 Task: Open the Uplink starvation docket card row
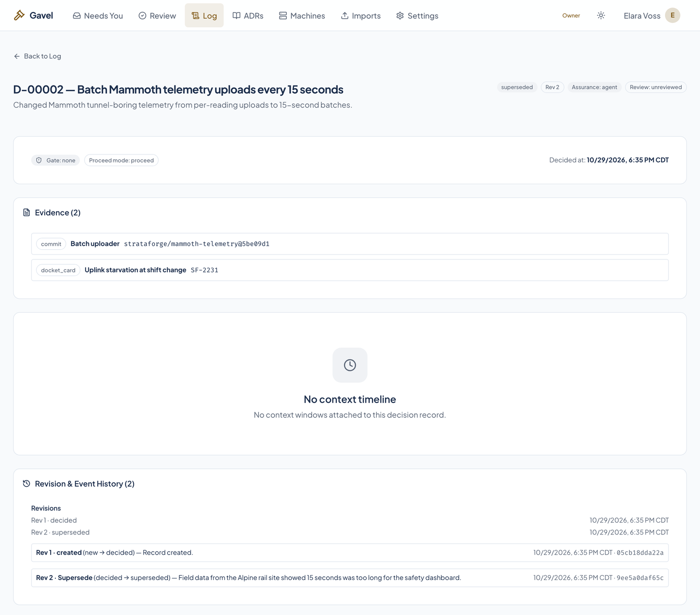(x=350, y=270)
